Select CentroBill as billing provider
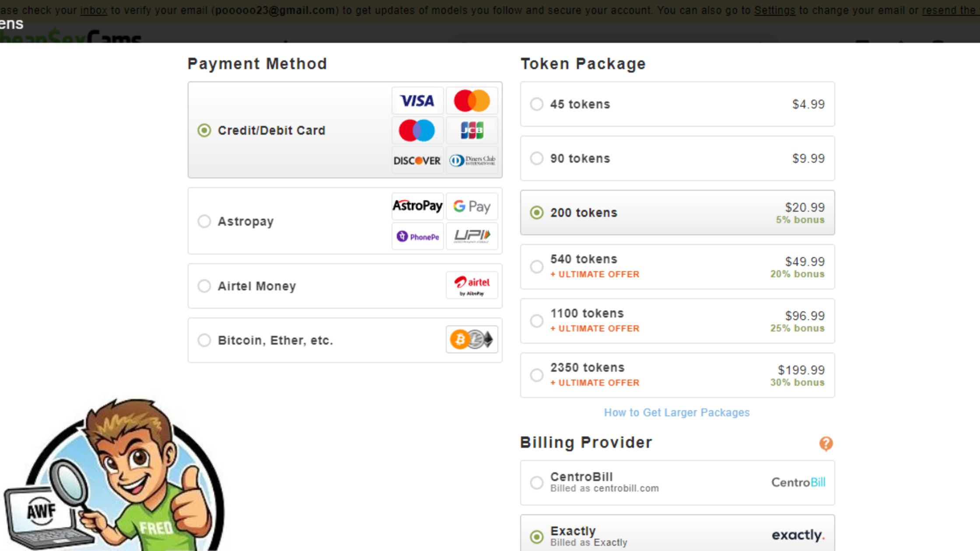This screenshot has width=980, height=551. [537, 483]
